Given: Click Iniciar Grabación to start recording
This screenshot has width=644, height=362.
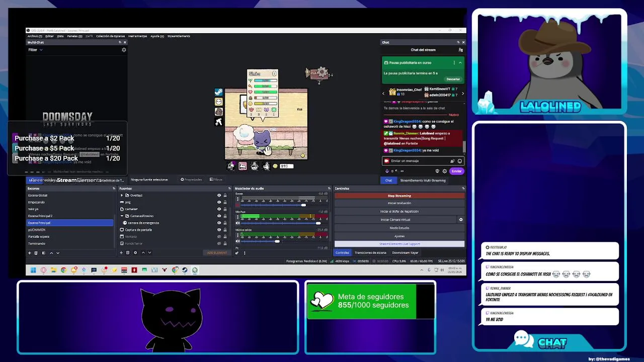Looking at the screenshot, I should [x=399, y=203].
